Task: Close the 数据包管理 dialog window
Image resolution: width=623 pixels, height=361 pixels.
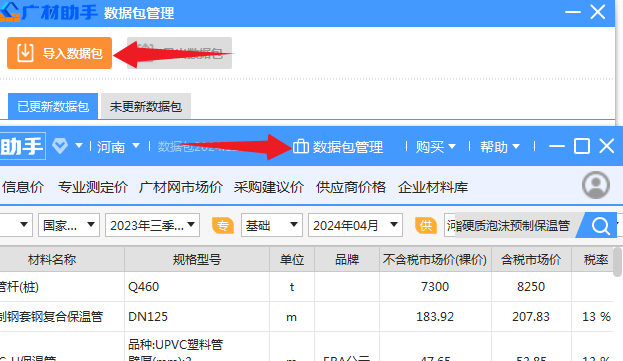Action: coord(598,12)
